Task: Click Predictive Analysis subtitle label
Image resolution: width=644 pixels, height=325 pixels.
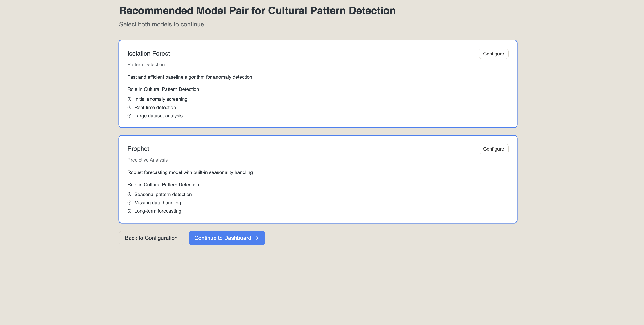Action: pos(147,160)
